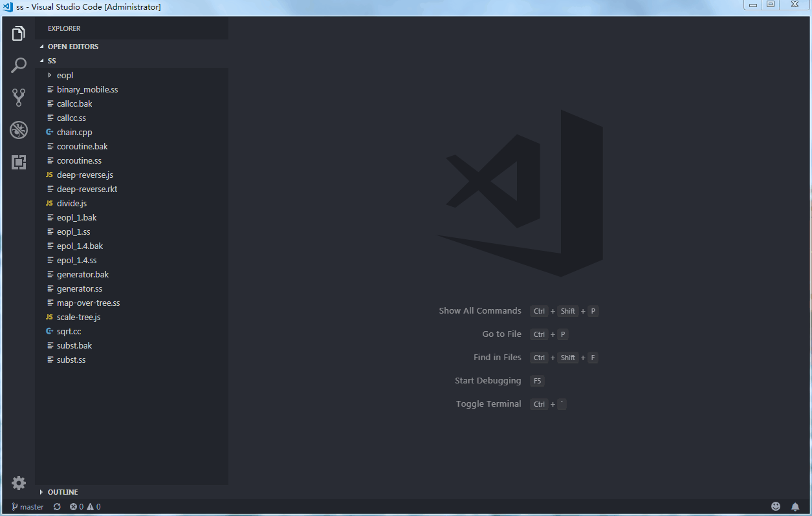Click the Go to File link
This screenshot has width=812, height=516.
click(x=501, y=334)
